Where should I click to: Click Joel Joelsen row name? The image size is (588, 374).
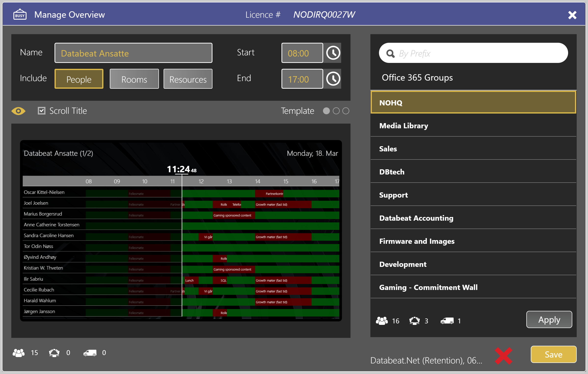point(36,203)
